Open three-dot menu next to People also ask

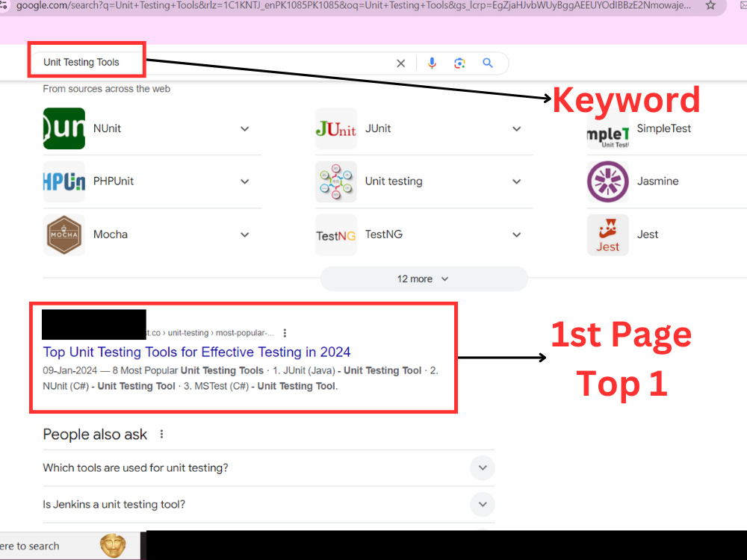(x=161, y=435)
